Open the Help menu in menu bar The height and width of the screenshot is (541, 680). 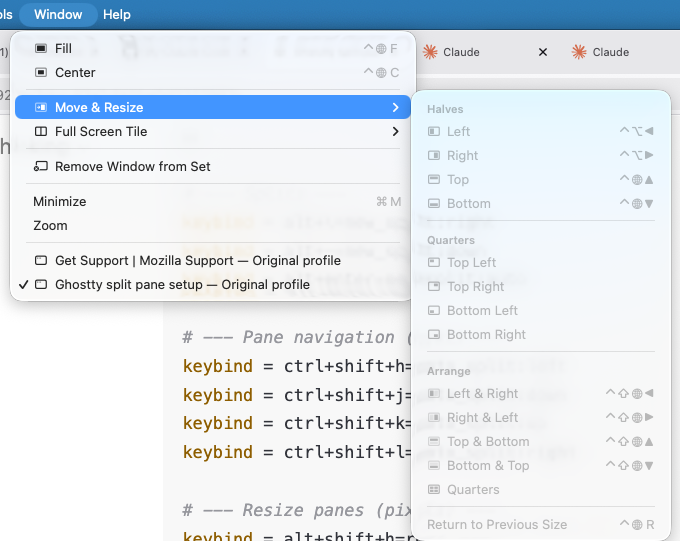click(117, 14)
